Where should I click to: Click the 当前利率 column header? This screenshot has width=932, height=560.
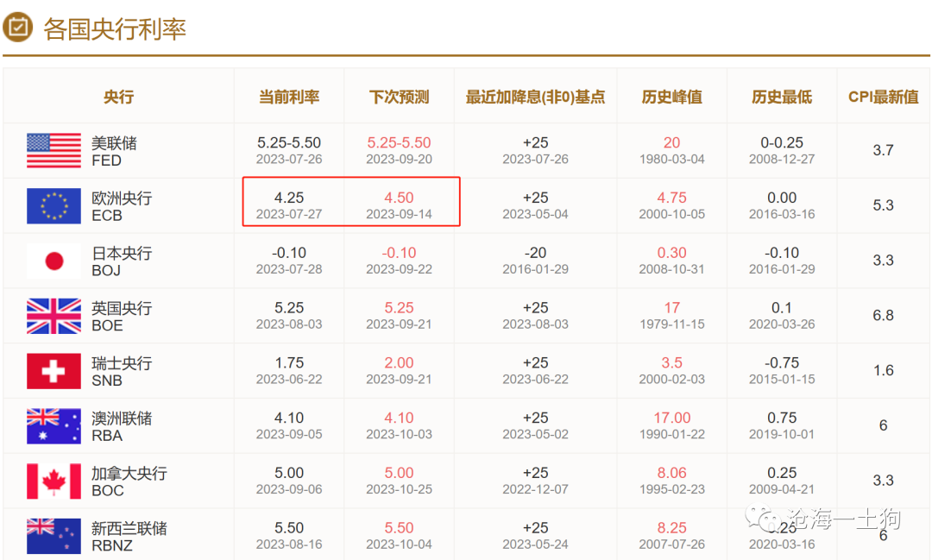pos(289,97)
